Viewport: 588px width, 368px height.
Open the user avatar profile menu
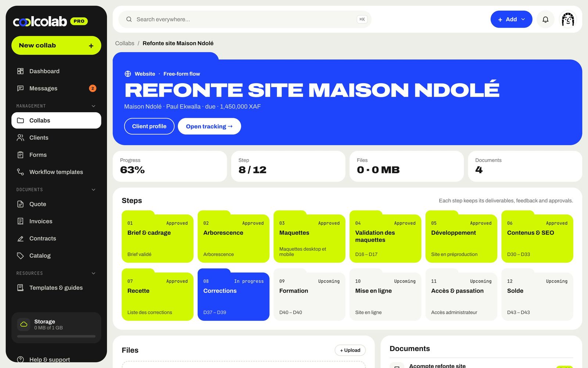pos(568,20)
